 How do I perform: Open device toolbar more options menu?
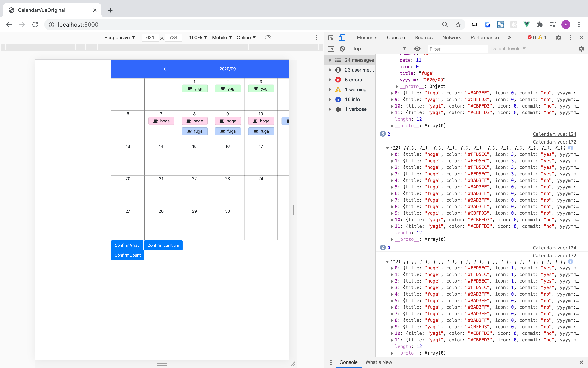316,37
